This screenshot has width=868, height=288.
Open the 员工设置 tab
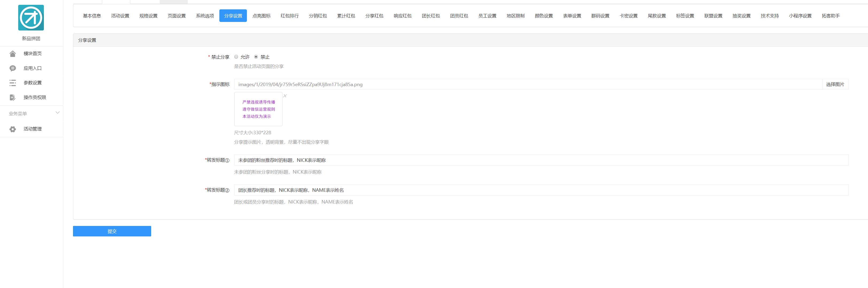[487, 16]
